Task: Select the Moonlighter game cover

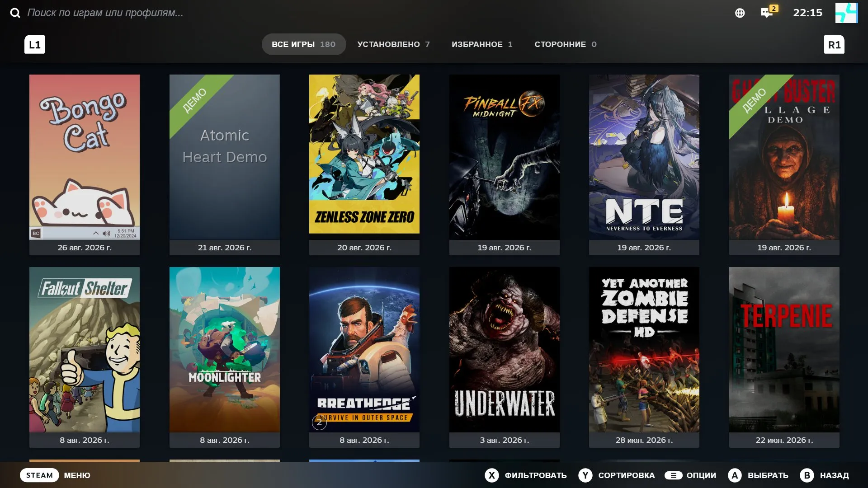Action: point(225,349)
